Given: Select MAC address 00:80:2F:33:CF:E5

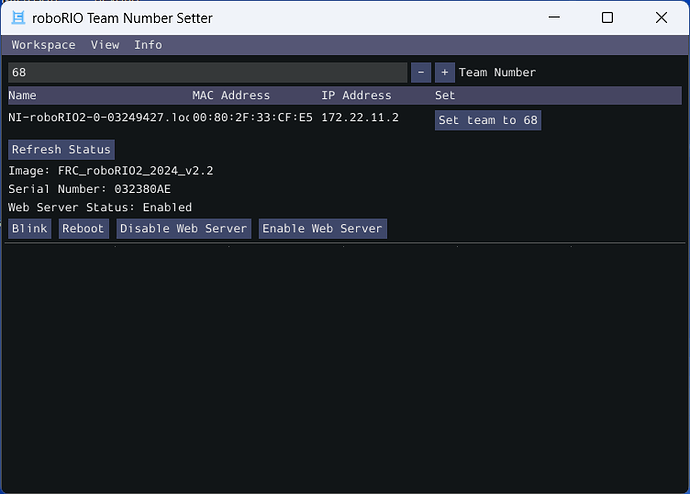Looking at the screenshot, I should (x=253, y=117).
